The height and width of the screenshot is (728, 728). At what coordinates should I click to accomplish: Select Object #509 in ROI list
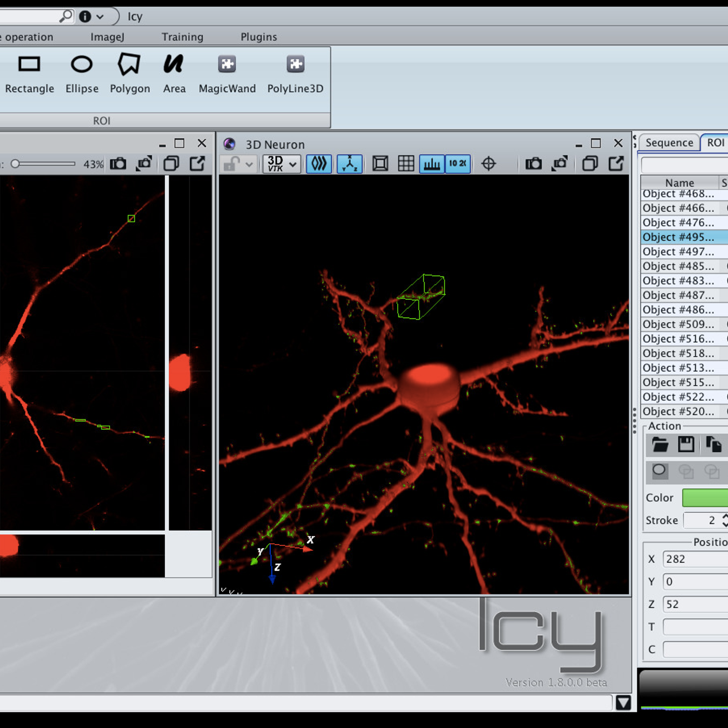click(684, 324)
